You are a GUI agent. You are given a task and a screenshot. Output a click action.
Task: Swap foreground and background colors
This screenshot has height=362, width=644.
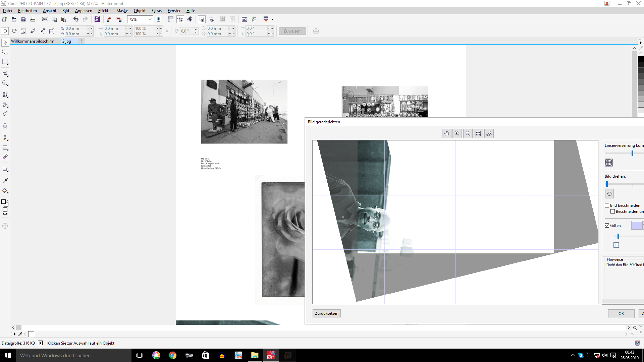pos(7,200)
